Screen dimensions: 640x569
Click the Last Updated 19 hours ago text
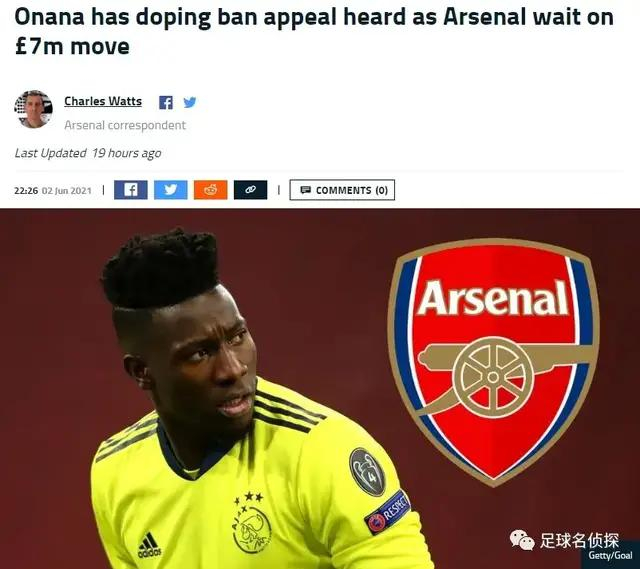88,153
